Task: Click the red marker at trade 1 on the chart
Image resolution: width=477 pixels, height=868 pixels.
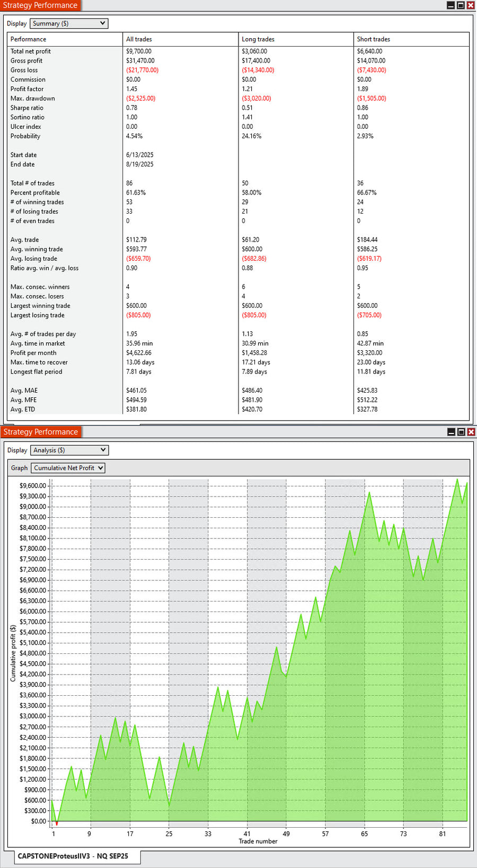Action: tap(57, 823)
